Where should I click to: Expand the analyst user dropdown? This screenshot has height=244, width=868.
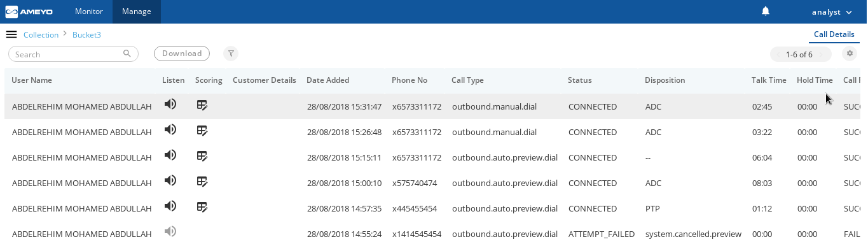(x=832, y=12)
